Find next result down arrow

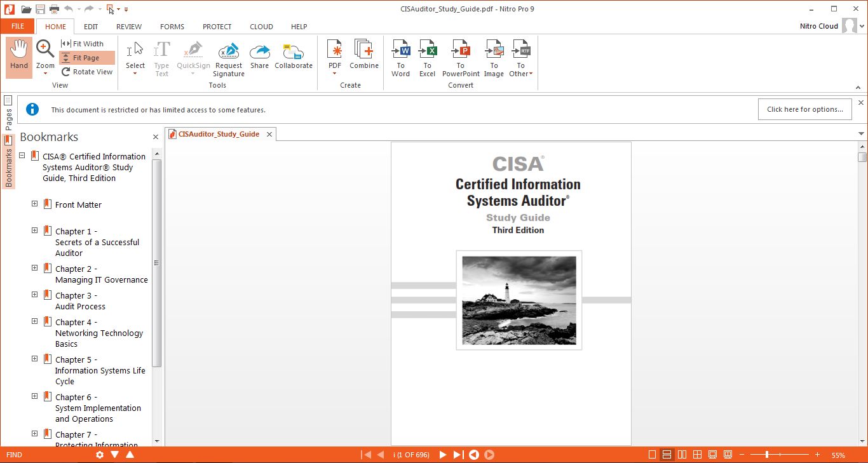(x=115, y=455)
